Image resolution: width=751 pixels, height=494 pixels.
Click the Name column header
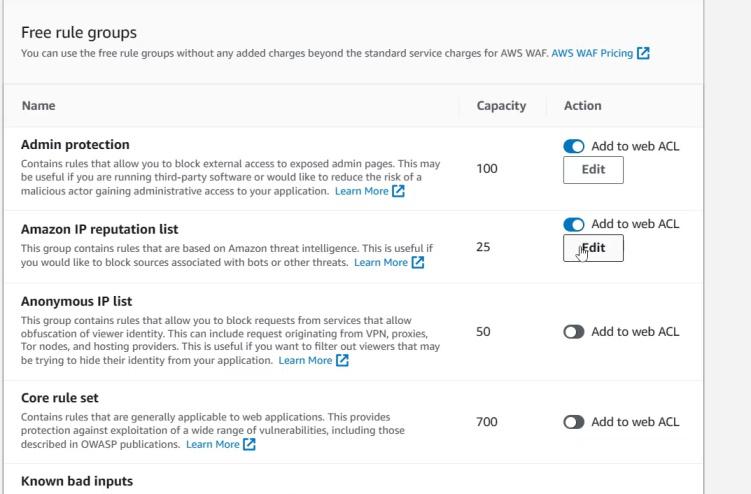[39, 105]
